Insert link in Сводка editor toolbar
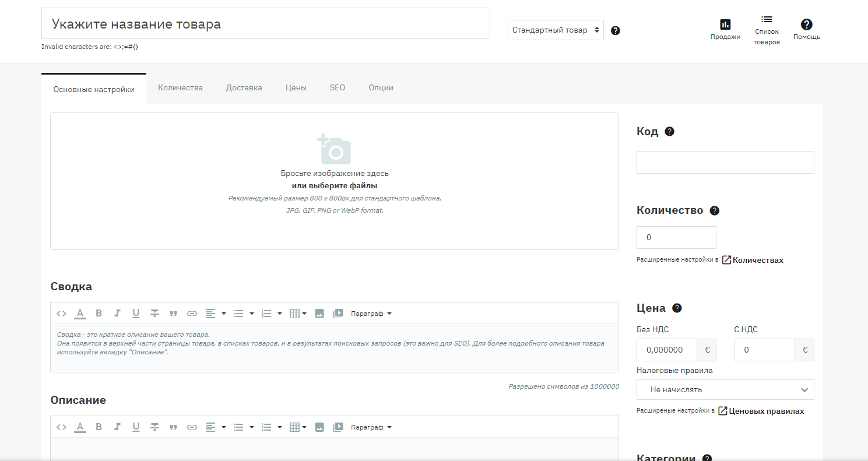 click(192, 314)
